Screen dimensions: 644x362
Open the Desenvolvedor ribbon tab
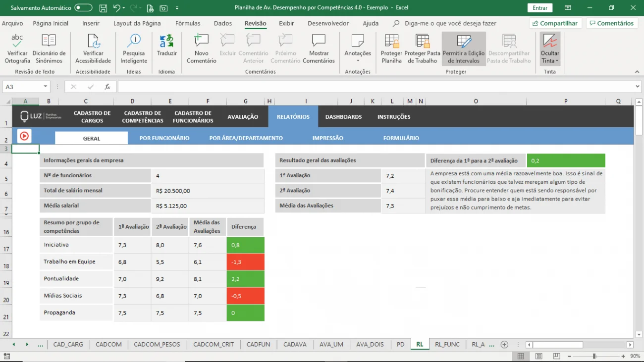(328, 23)
